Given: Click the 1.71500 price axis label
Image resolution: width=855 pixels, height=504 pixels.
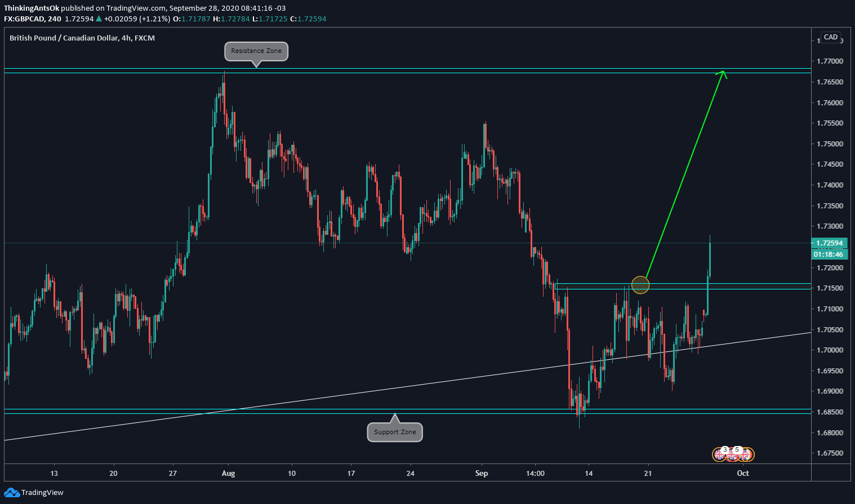Looking at the screenshot, I should [830, 288].
